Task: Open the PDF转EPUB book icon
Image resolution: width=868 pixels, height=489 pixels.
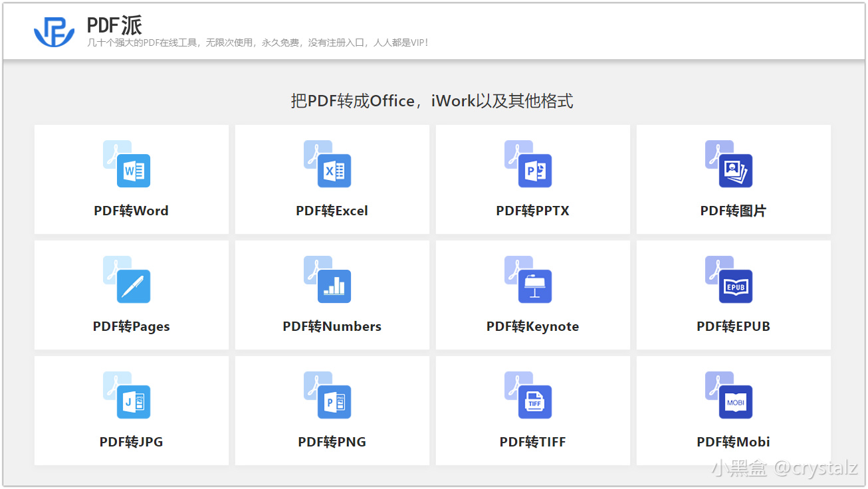Action: coord(729,280)
